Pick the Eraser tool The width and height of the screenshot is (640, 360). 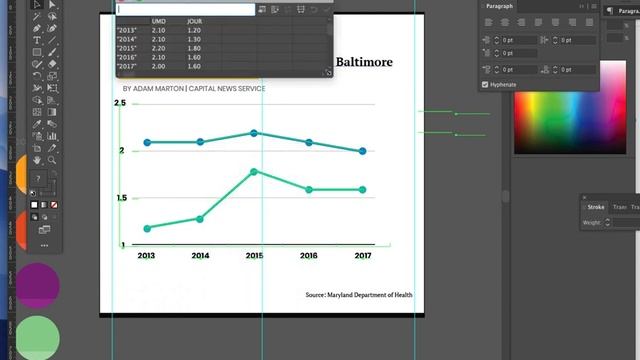[x=52, y=64]
